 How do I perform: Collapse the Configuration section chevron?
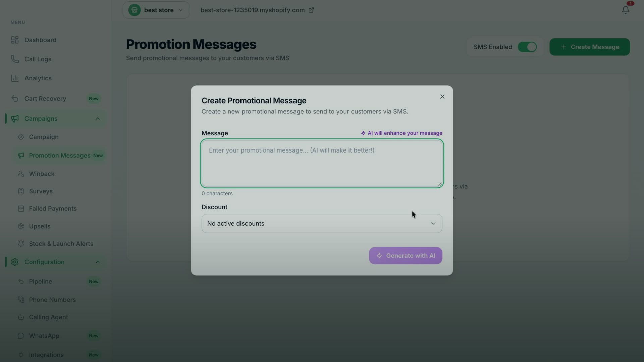pyautogui.click(x=98, y=262)
